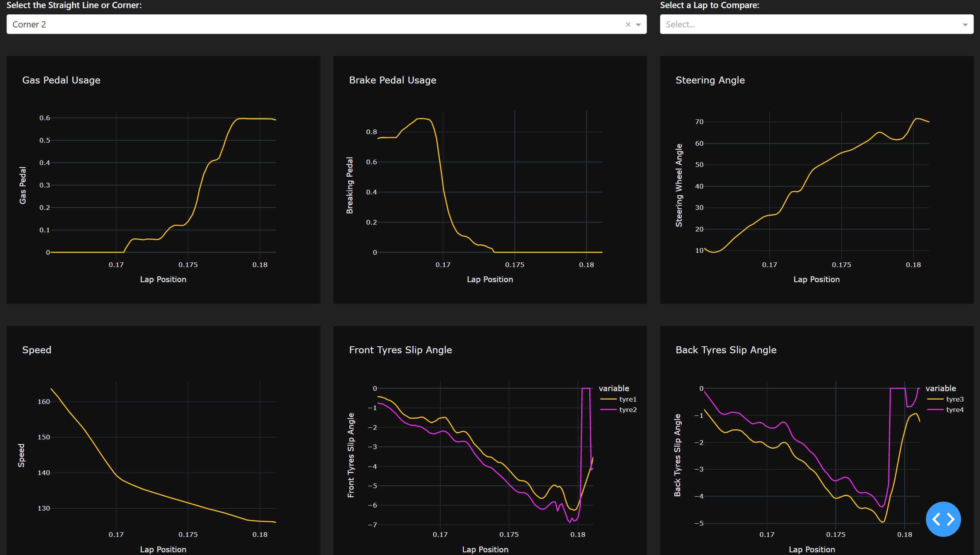Click the −7 tick on Front Tyres axis

pyautogui.click(x=372, y=525)
